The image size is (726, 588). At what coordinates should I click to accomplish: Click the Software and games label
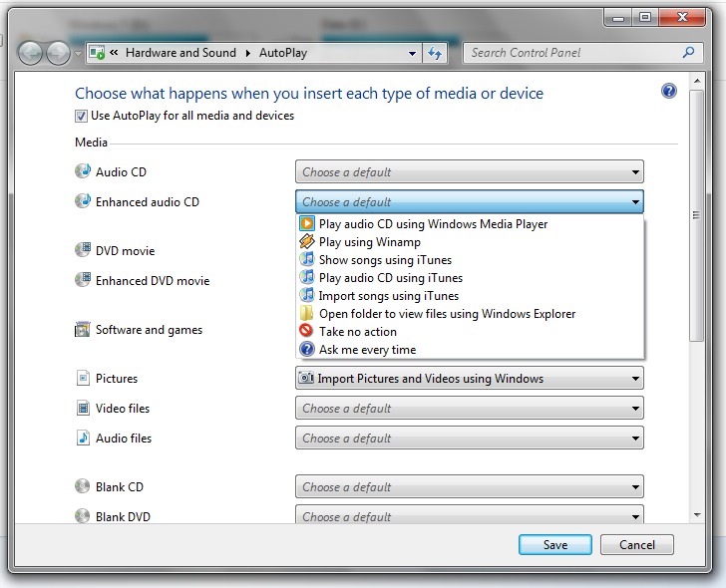click(x=149, y=330)
